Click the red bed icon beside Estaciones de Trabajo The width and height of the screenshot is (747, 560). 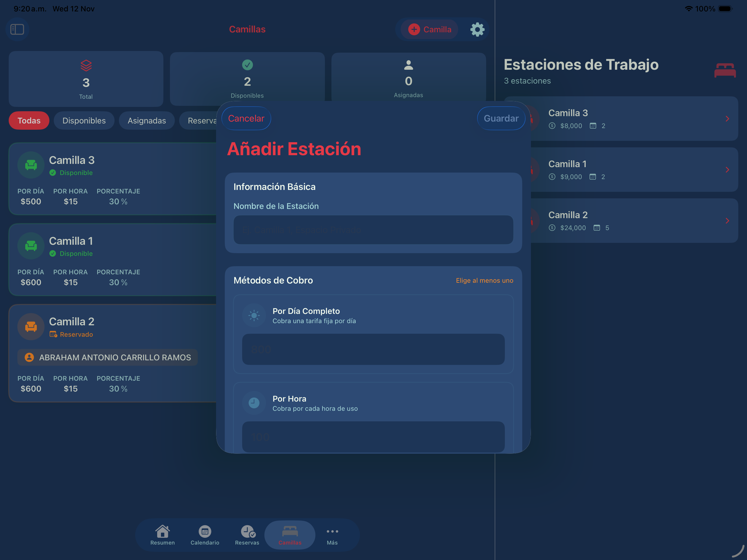point(725,70)
